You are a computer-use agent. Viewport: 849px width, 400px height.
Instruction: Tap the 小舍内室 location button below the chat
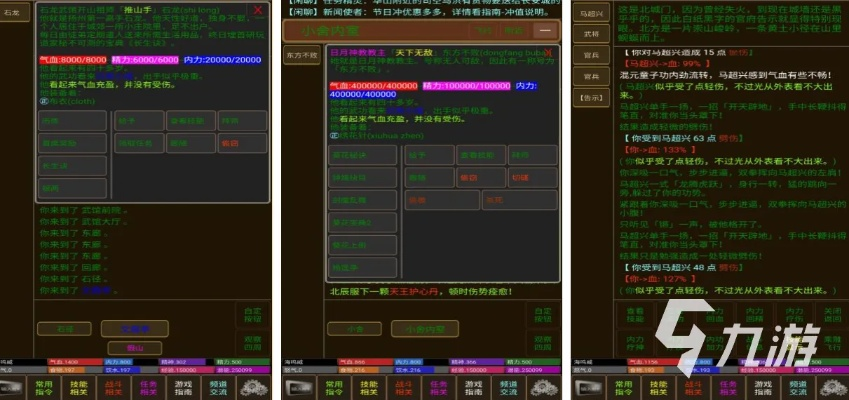pos(424,329)
